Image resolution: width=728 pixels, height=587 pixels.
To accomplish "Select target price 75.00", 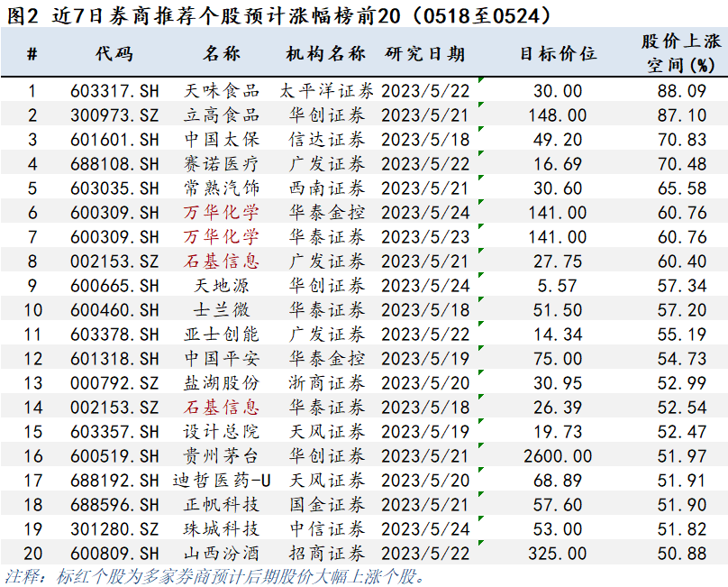I will click(x=558, y=359).
